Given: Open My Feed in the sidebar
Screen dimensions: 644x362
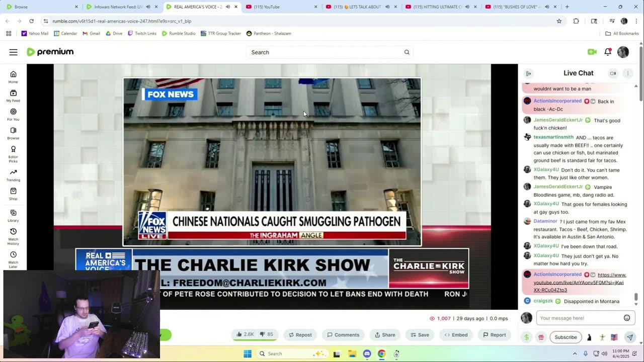Looking at the screenshot, I should [13, 96].
